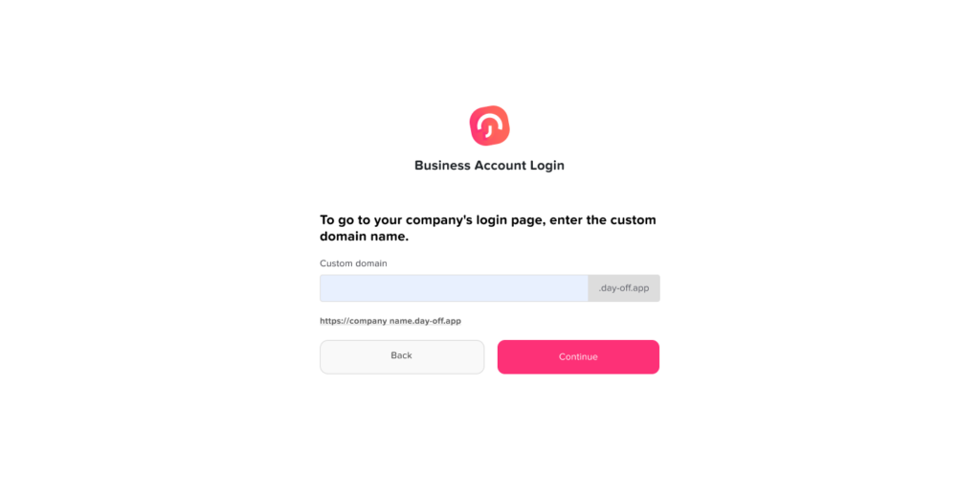The height and width of the screenshot is (479, 980).
Task: Click the custom domain name instruction text
Action: tap(488, 228)
